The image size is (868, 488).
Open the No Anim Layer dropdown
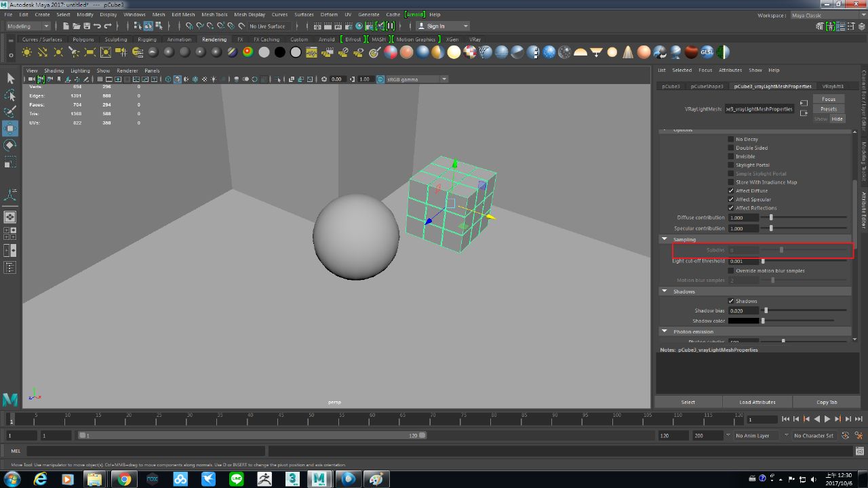click(x=757, y=436)
